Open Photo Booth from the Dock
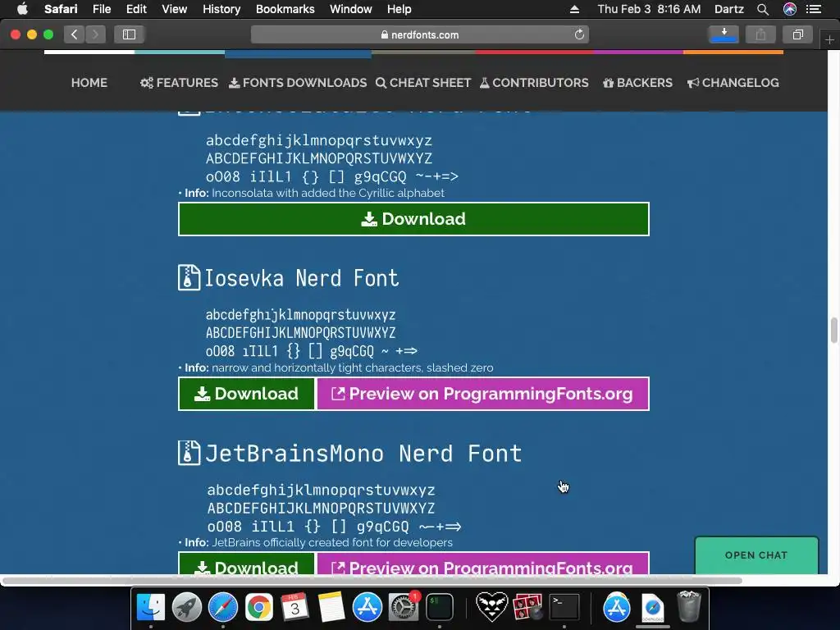 [x=527, y=607]
